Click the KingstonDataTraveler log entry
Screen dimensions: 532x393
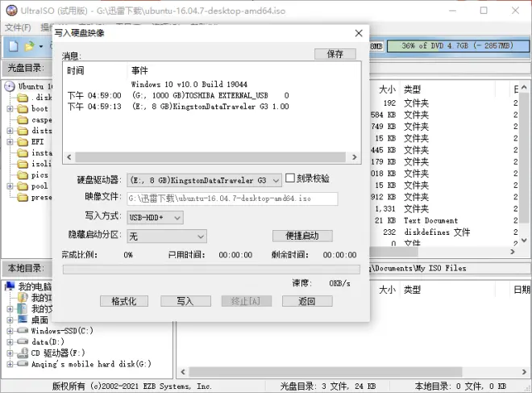[x=210, y=107]
